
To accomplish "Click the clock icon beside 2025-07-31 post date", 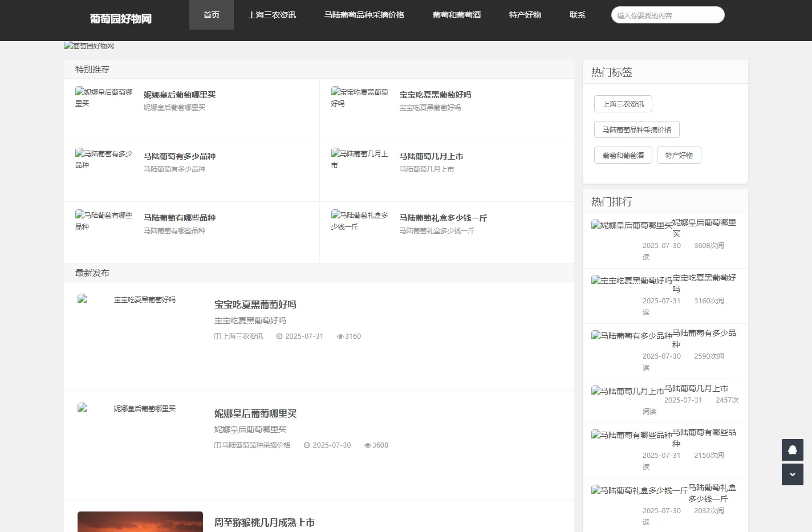I will point(279,336).
